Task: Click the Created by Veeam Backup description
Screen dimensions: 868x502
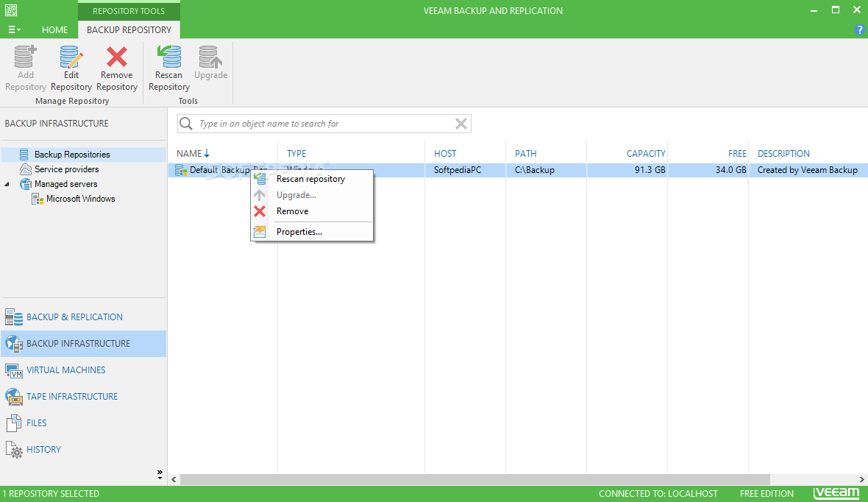Action: pos(807,170)
